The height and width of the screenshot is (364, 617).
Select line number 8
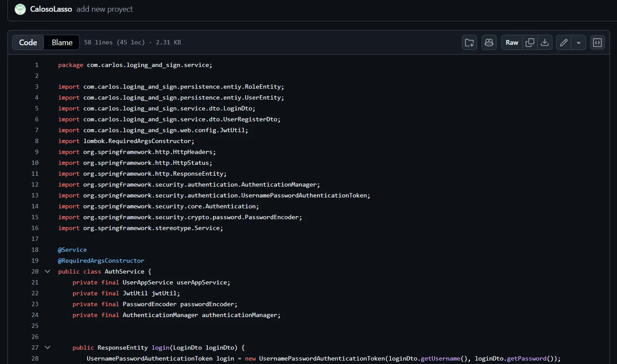coord(37,141)
